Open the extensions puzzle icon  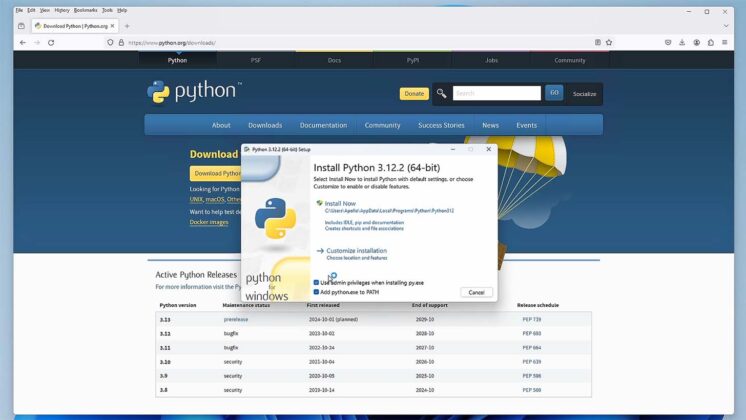710,42
